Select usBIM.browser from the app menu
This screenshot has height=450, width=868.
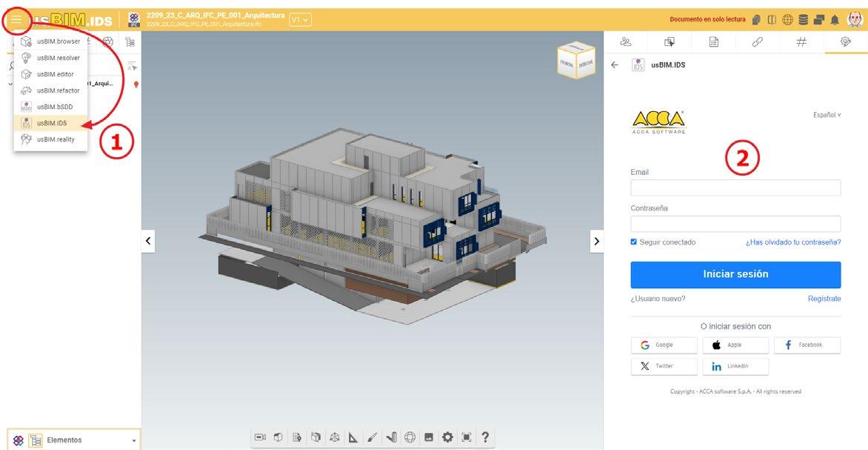[x=50, y=42]
